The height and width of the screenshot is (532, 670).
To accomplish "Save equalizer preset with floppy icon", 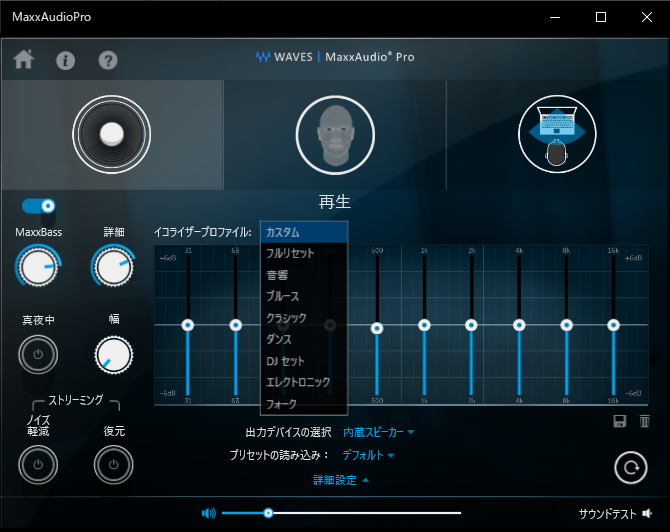I will tap(620, 421).
